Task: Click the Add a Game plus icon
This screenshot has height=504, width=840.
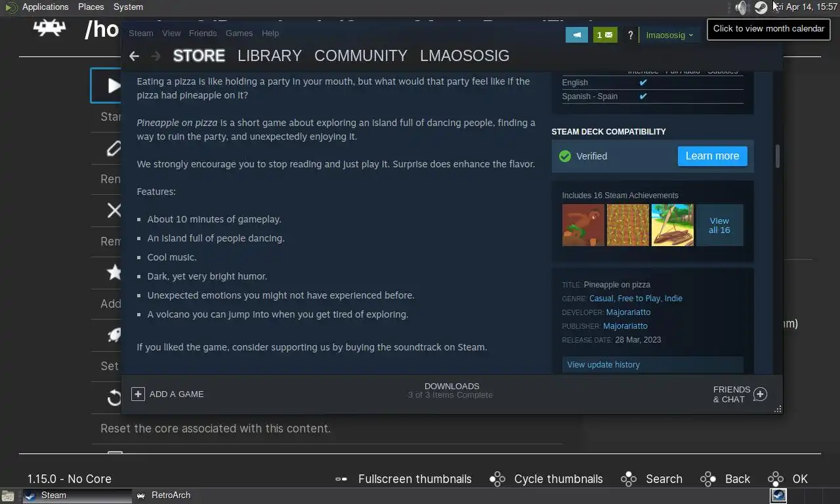Action: [138, 394]
